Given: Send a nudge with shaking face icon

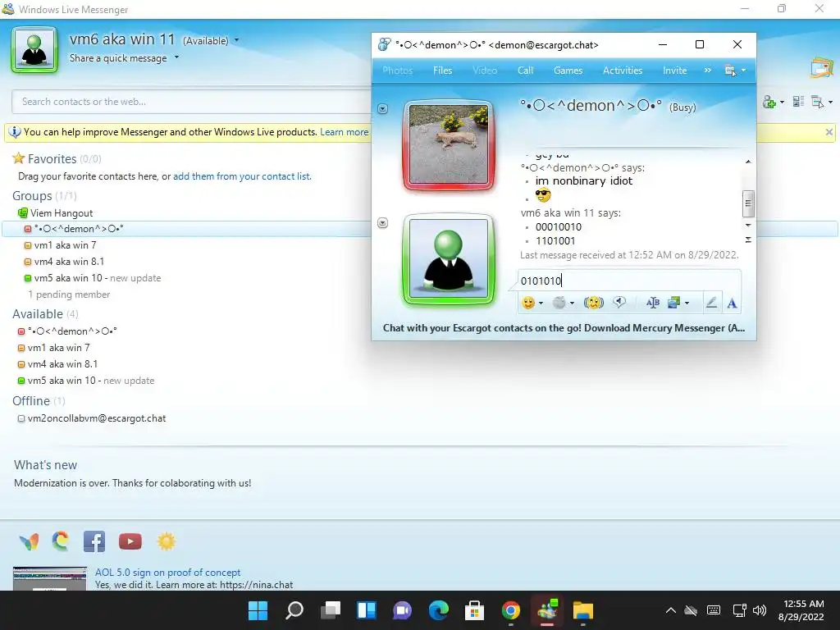Looking at the screenshot, I should tap(594, 303).
